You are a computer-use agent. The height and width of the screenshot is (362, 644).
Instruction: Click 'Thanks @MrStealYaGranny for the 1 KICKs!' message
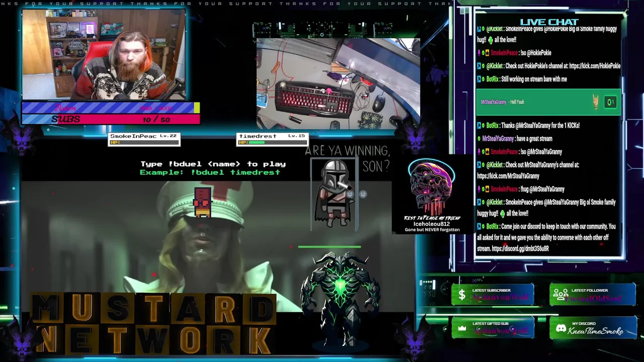pos(540,126)
